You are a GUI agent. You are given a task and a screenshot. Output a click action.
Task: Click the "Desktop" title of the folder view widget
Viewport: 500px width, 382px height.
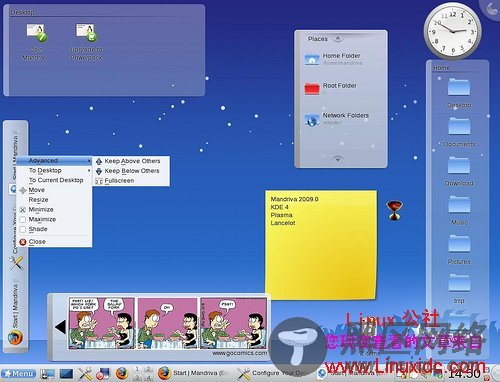click(22, 13)
